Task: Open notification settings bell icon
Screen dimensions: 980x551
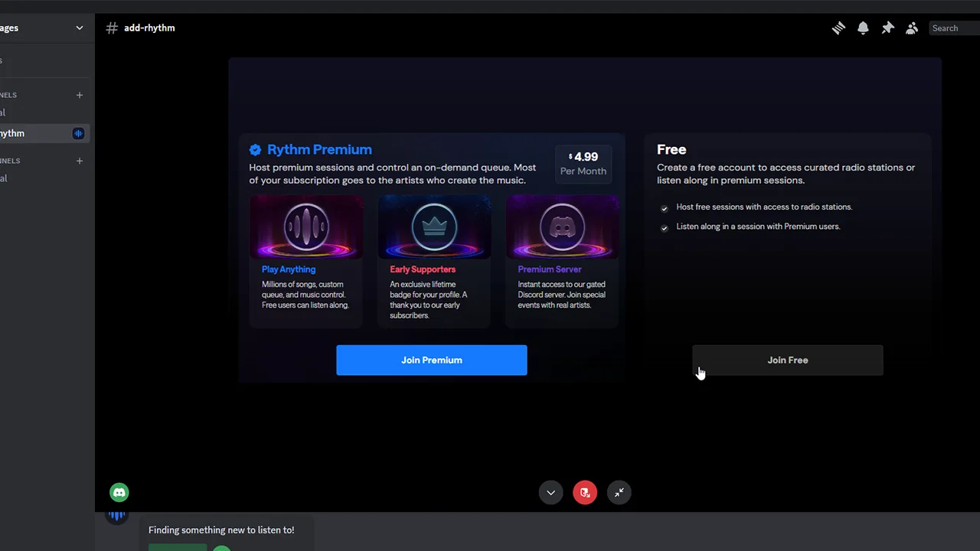Action: [863, 28]
